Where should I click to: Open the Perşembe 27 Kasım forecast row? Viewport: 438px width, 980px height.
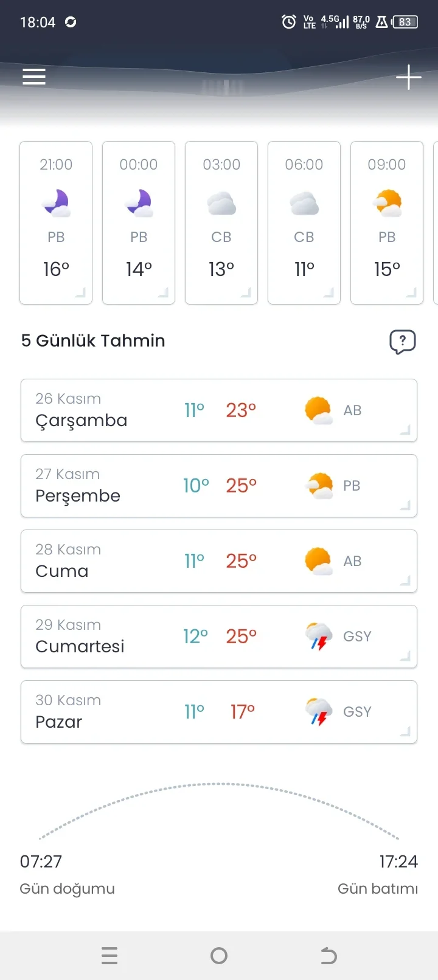point(219,486)
